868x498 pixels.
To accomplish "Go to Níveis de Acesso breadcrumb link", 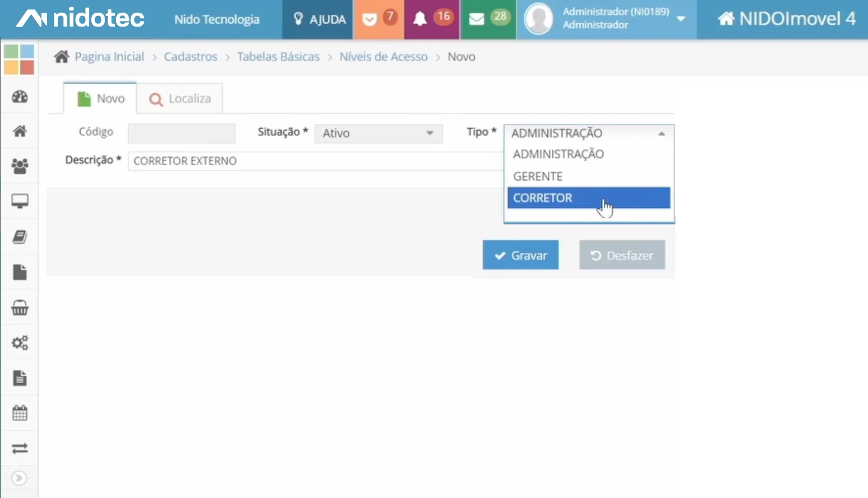I will [x=383, y=56].
